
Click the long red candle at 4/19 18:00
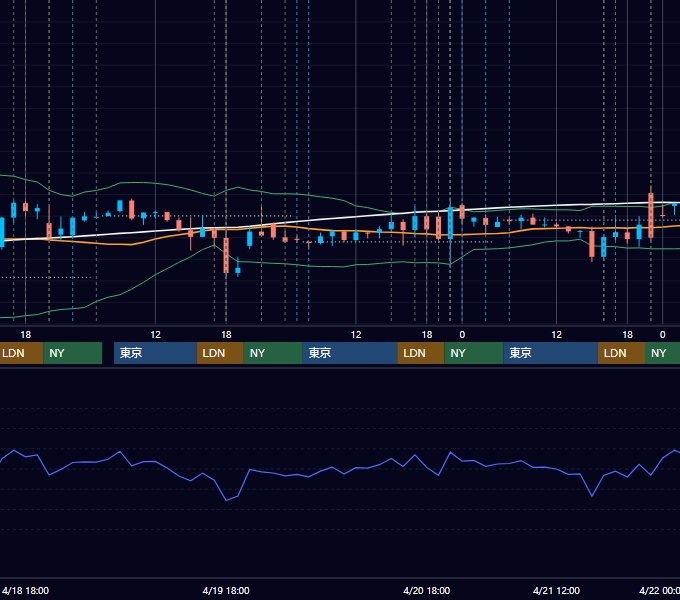tap(226, 255)
